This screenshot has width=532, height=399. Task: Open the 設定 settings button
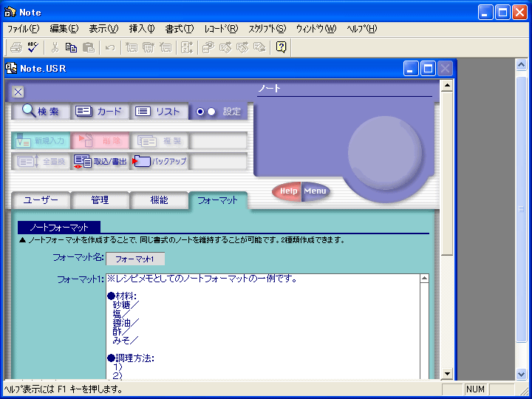(x=218, y=111)
